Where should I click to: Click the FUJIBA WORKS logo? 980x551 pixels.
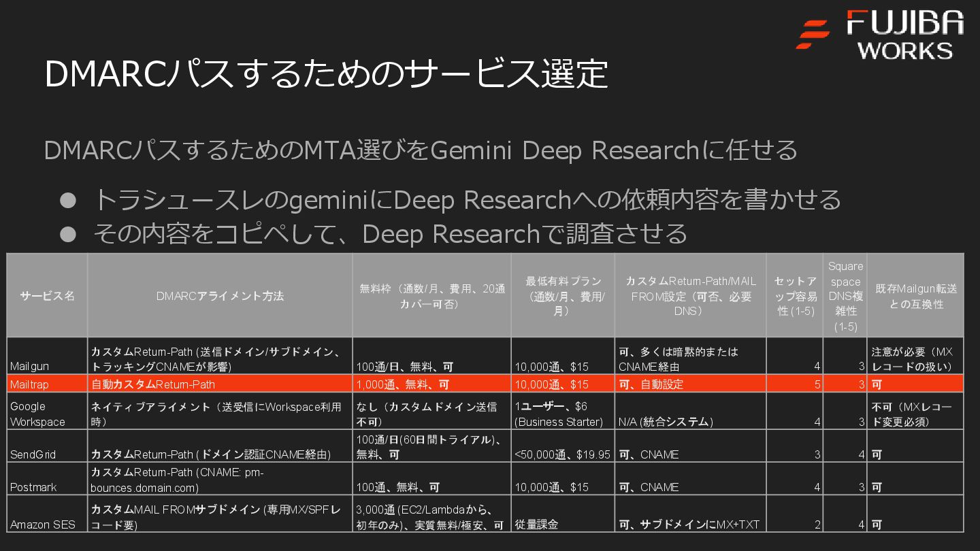pos(880,34)
